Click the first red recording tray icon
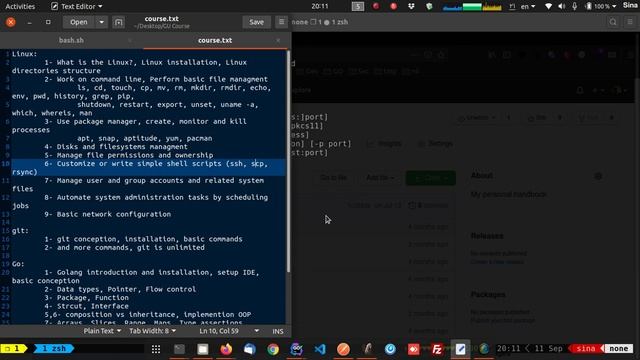 click(x=376, y=6)
